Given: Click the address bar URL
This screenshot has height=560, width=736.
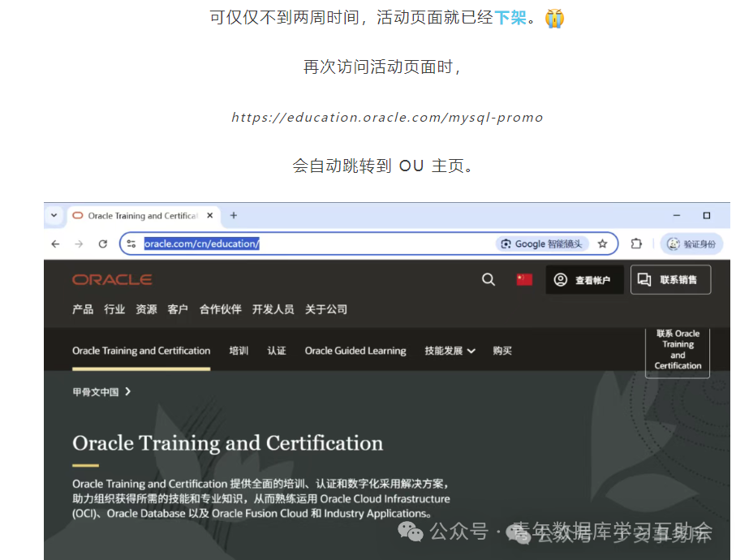Looking at the screenshot, I should [201, 243].
